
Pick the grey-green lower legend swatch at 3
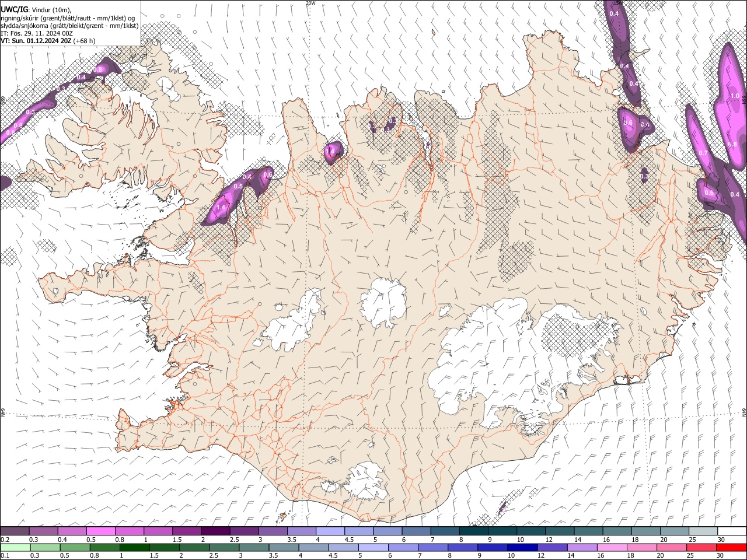click(253, 547)
